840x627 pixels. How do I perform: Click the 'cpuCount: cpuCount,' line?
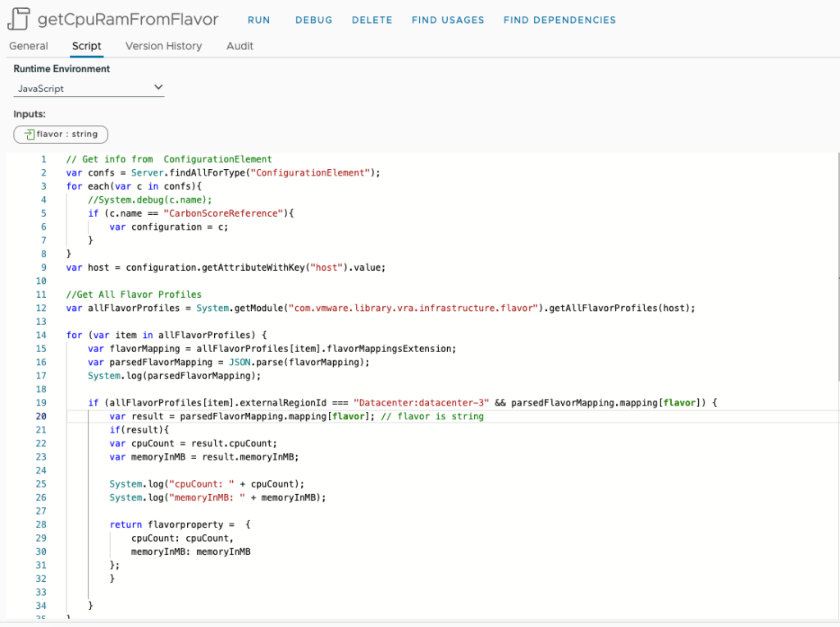coord(183,538)
